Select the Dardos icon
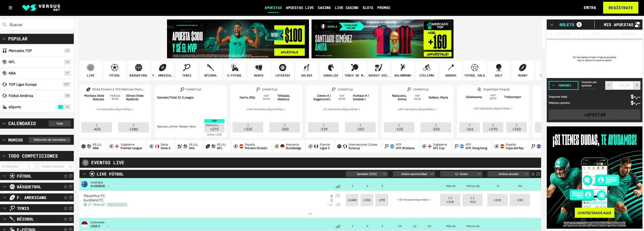Viewport: 644px width, 231px height. click(451, 70)
